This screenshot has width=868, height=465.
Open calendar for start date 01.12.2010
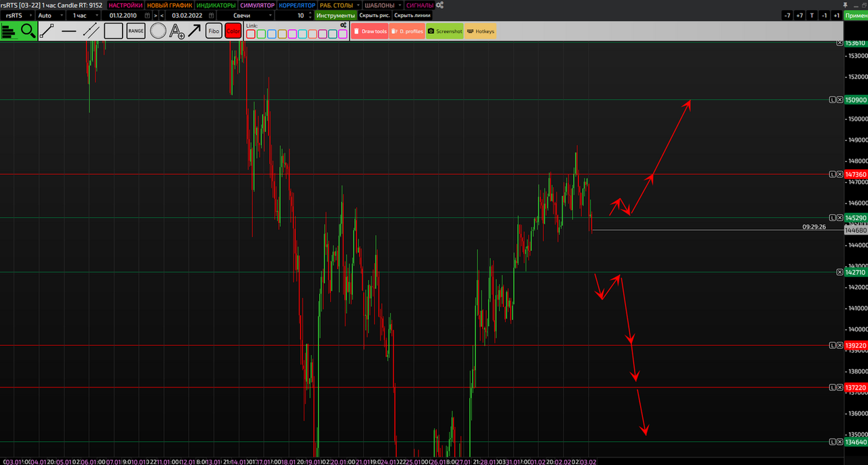pyautogui.click(x=147, y=15)
